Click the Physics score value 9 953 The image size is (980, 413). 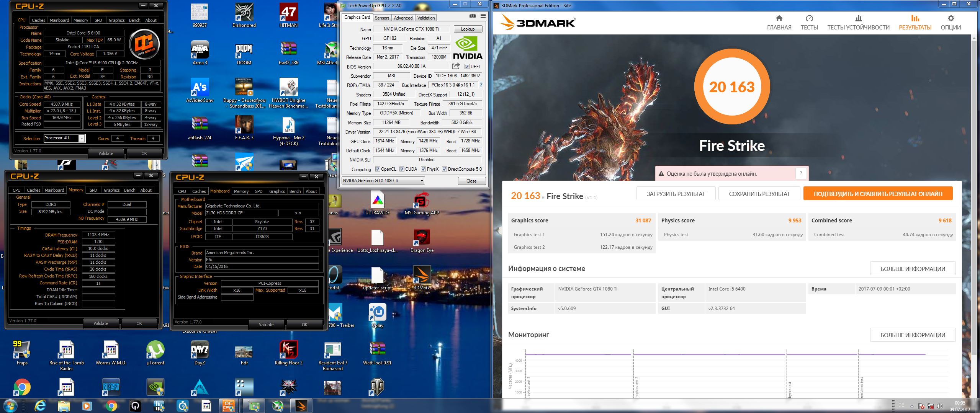(x=795, y=220)
